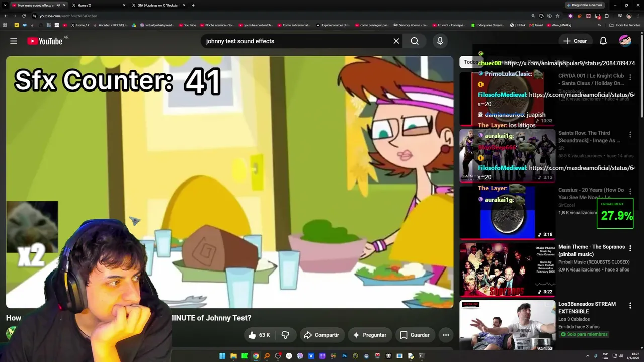Open options for Cassius - 20 Years video
This screenshot has height=362, width=644.
pos(630,192)
